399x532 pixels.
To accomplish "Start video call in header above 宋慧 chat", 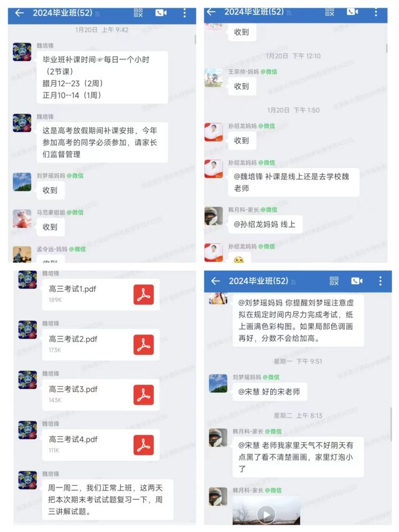I will click(356, 281).
